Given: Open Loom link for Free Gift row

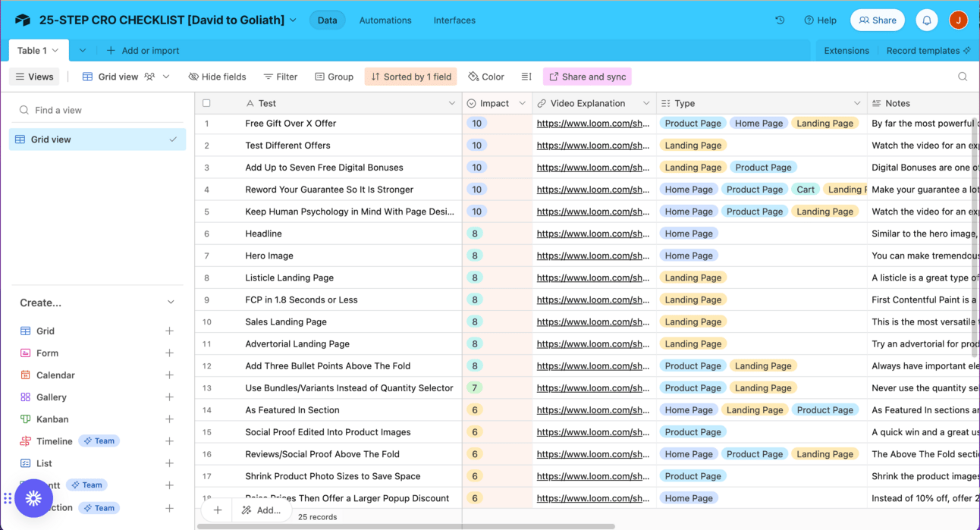Looking at the screenshot, I should pos(592,124).
